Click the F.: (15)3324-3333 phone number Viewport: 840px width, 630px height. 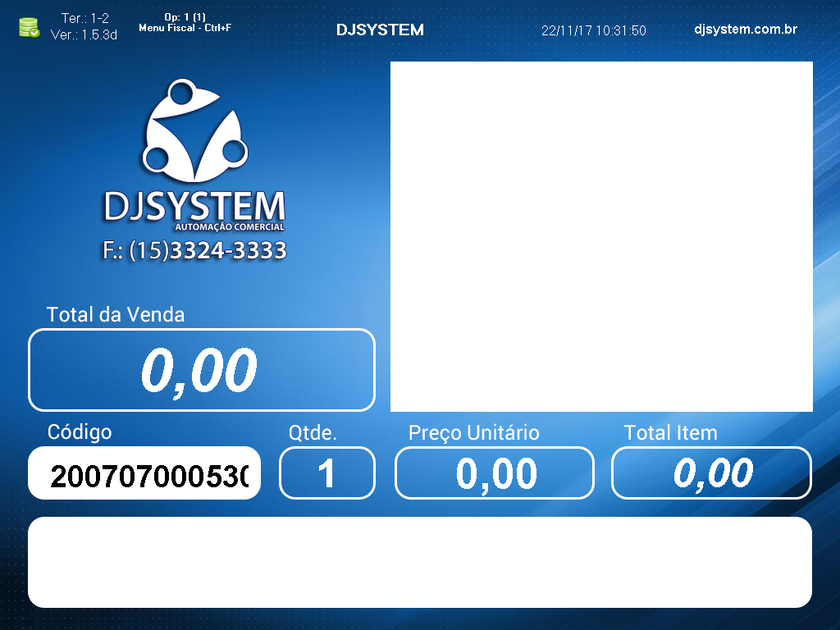(195, 250)
